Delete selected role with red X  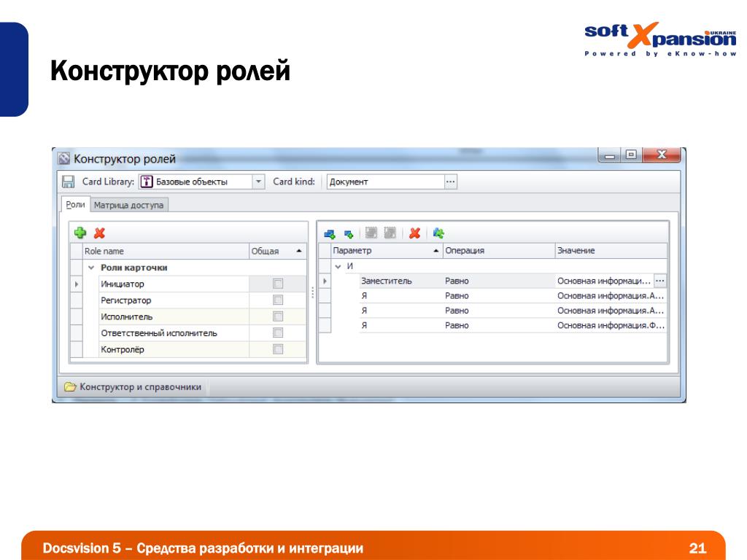(x=99, y=233)
